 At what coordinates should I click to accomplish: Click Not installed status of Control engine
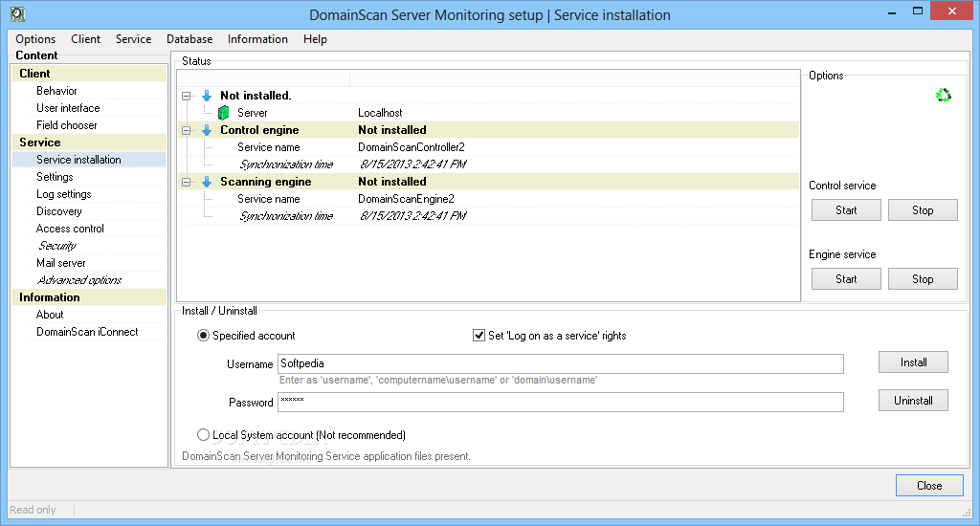point(391,130)
